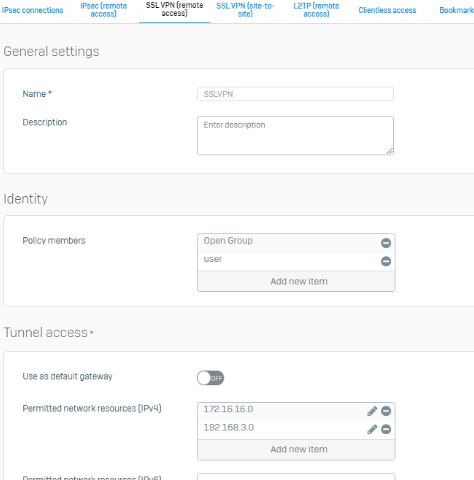Toggle Use as default gateway switch
474x480 pixels.
tap(210, 378)
